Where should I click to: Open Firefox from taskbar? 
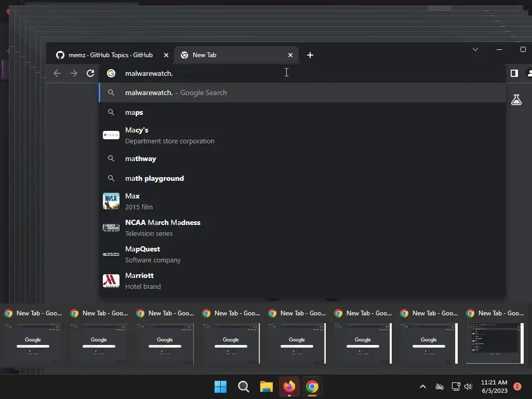[x=289, y=387]
